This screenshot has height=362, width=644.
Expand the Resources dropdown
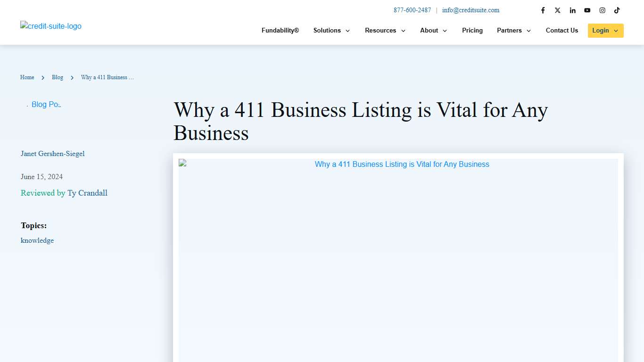click(x=385, y=30)
